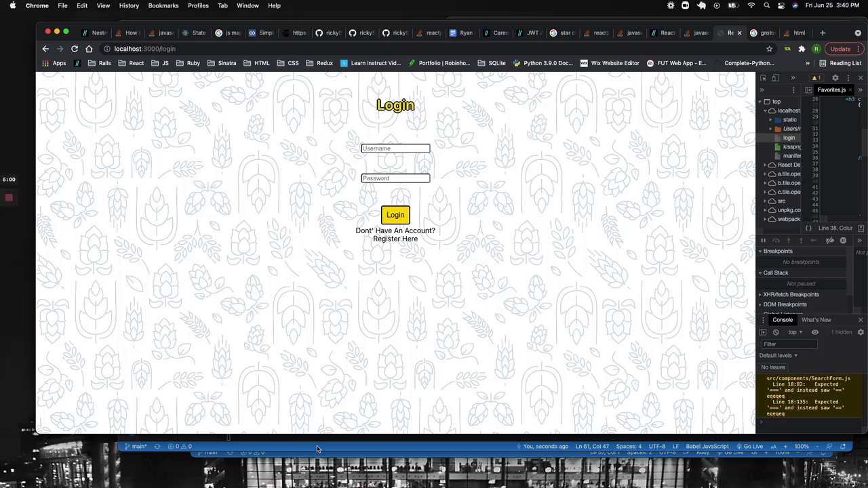
Task: Open the Redux bookmark folder
Action: click(x=319, y=63)
